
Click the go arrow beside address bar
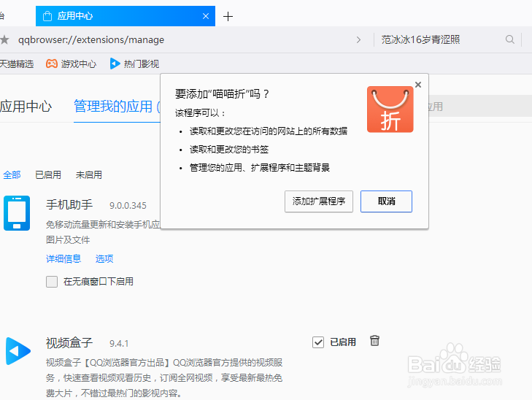pos(358,40)
